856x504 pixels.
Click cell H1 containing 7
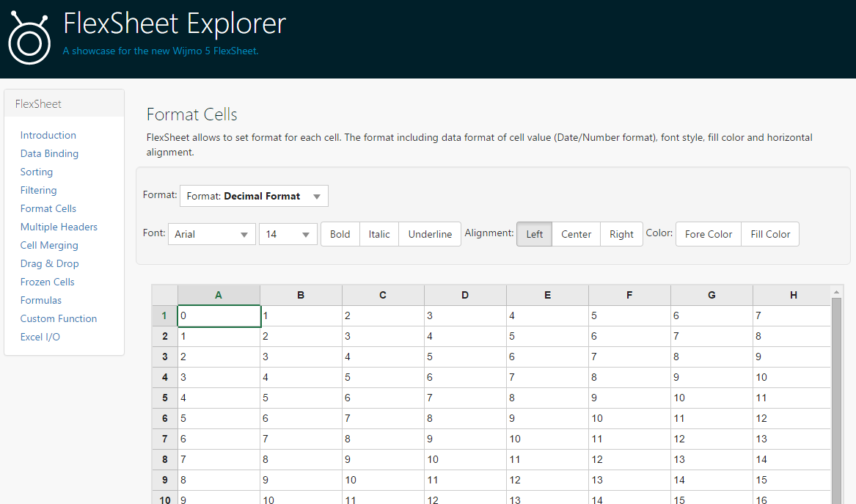(x=792, y=316)
